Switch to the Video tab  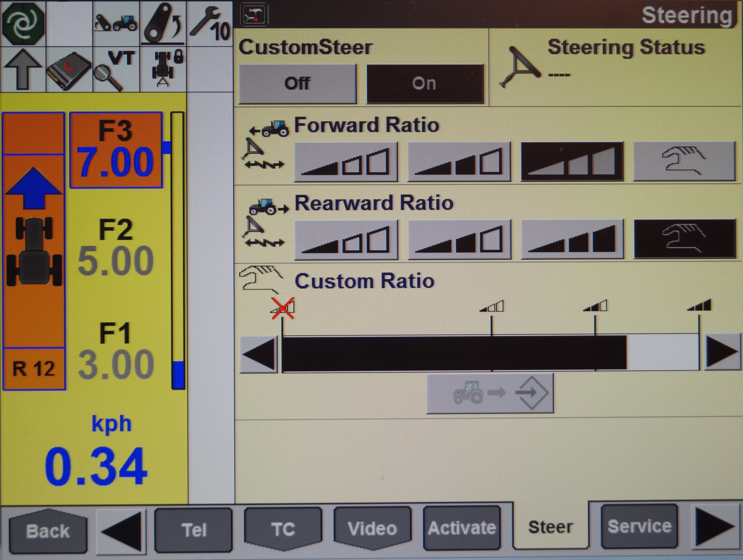pos(372,529)
